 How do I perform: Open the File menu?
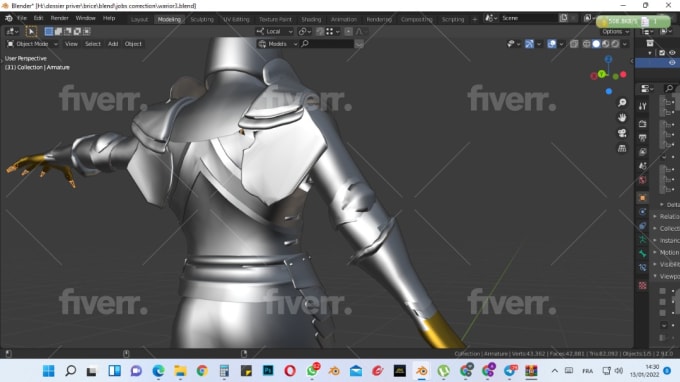pyautogui.click(x=22, y=18)
